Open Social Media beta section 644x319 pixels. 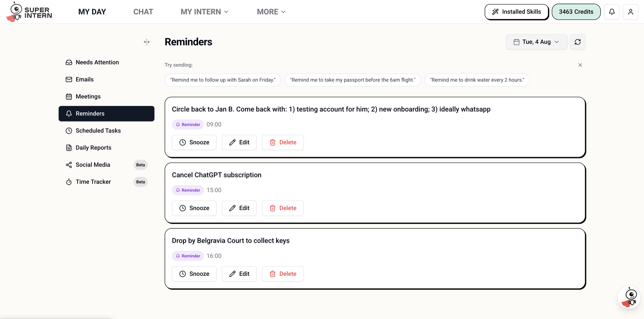point(106,165)
